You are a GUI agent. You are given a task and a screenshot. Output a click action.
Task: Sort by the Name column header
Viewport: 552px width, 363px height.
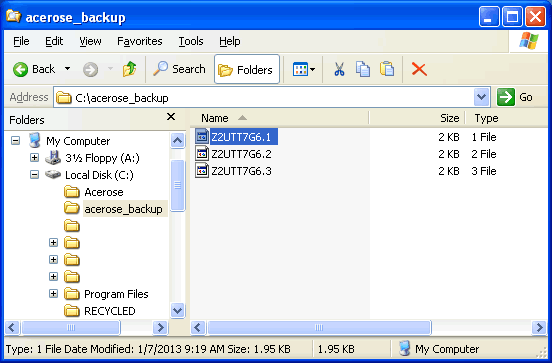pos(280,118)
